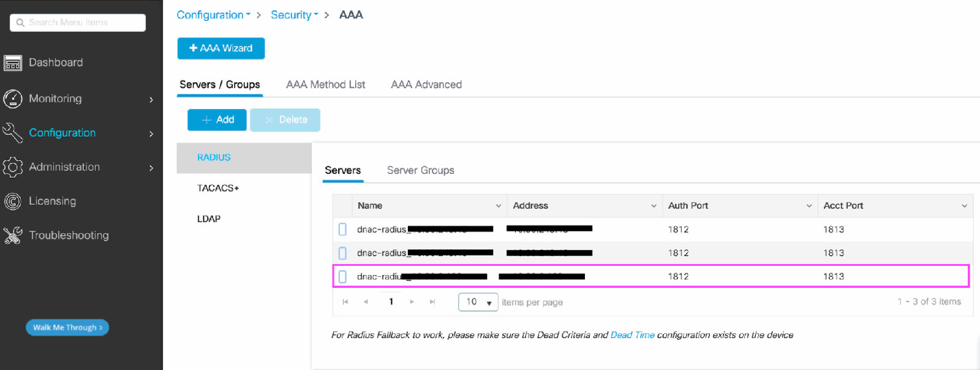Image resolution: width=980 pixels, height=370 pixels.
Task: Open the Licensing icon
Action: (13, 202)
